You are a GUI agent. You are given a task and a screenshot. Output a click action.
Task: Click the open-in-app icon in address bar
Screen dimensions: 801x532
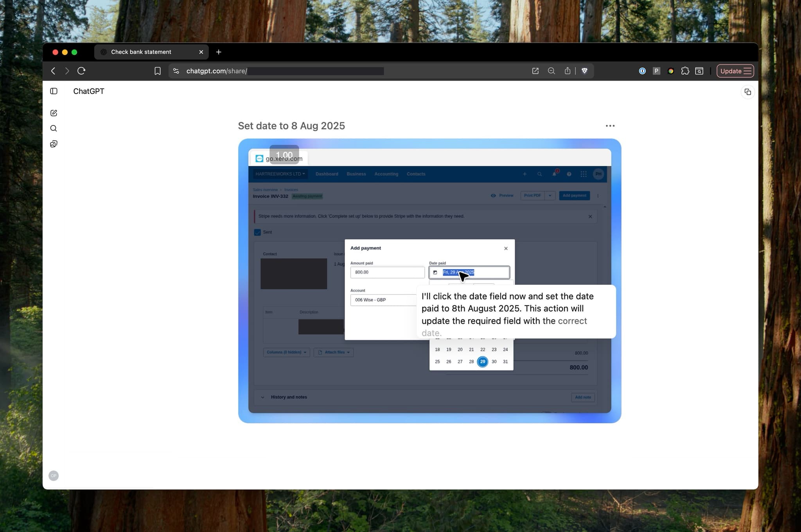pyautogui.click(x=535, y=71)
